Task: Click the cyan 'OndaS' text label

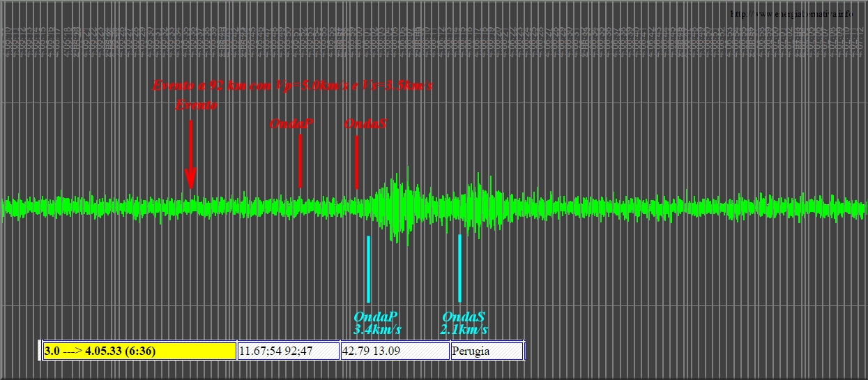Action: (464, 317)
